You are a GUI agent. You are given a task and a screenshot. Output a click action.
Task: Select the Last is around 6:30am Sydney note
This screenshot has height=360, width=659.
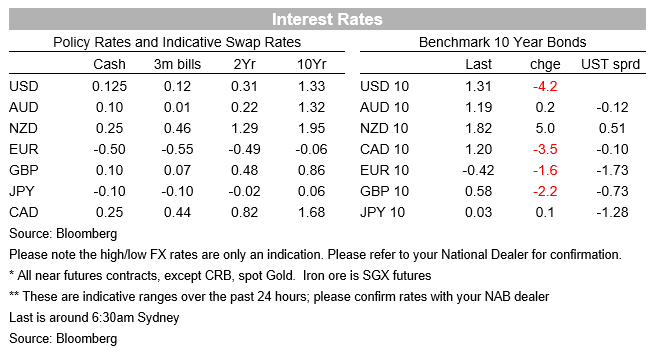click(x=94, y=318)
